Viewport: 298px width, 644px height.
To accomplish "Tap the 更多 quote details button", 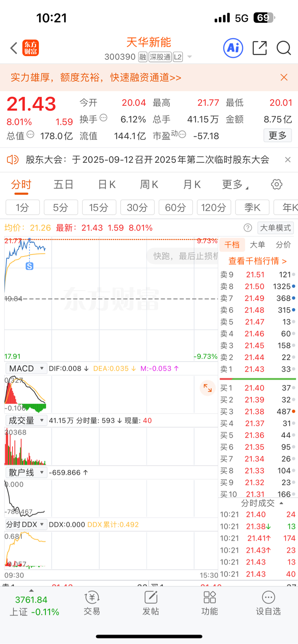I will point(278,136).
